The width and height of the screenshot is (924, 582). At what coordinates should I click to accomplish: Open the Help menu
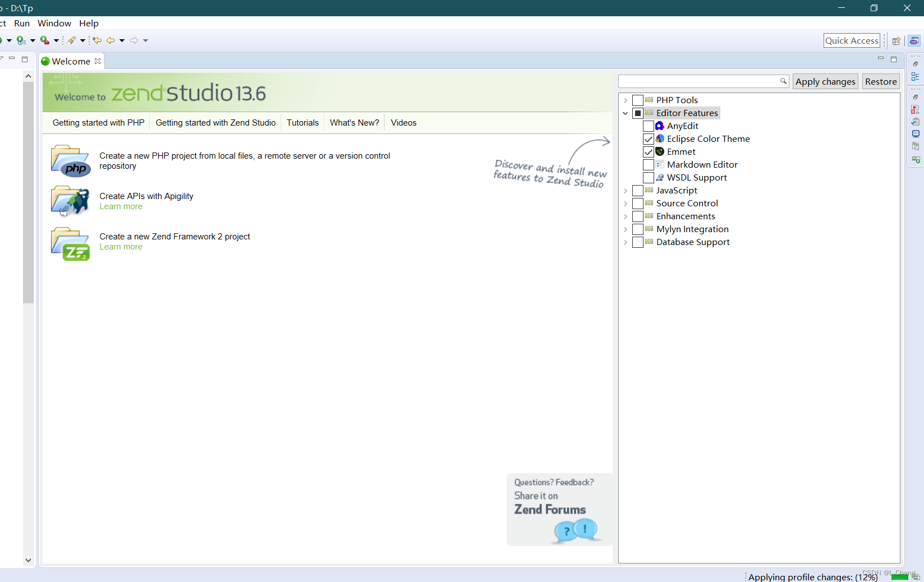[89, 24]
